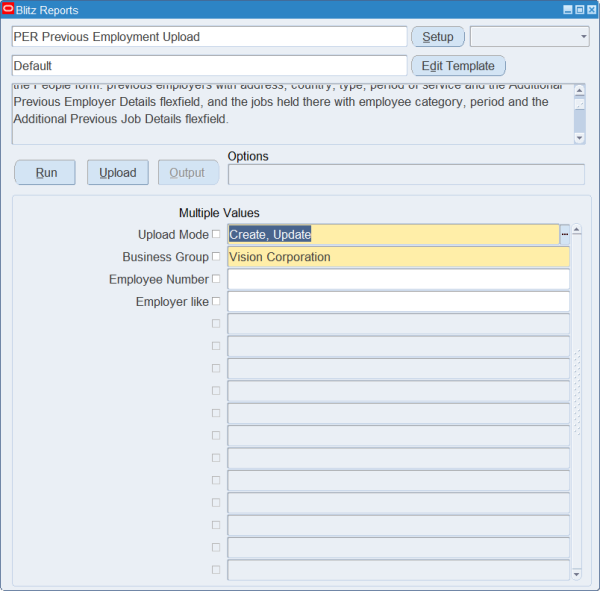600x591 pixels.
Task: Click parameter list scroll up arrow
Action: pos(576,229)
